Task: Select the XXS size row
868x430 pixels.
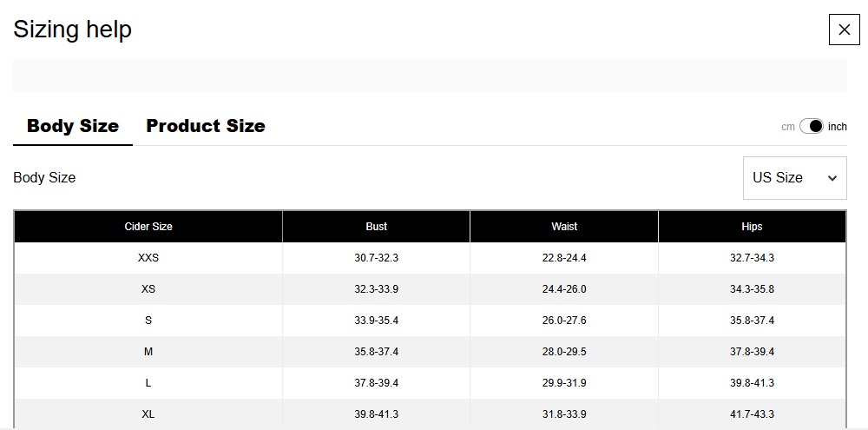Action: tap(431, 258)
